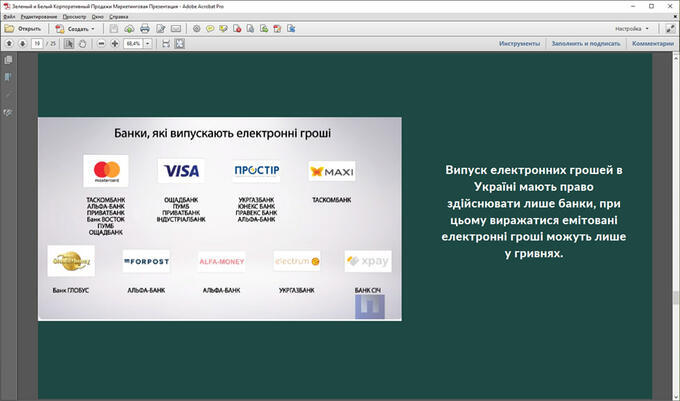Image resolution: width=680 pixels, height=401 pixels.
Task: Open the Файл menu
Action: (x=9, y=17)
